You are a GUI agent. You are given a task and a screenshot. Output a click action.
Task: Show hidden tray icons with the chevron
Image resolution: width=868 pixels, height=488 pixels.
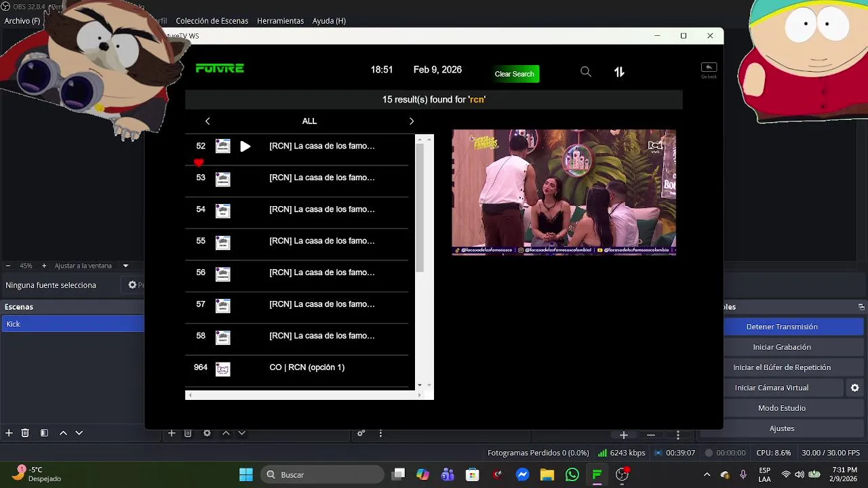tap(707, 474)
